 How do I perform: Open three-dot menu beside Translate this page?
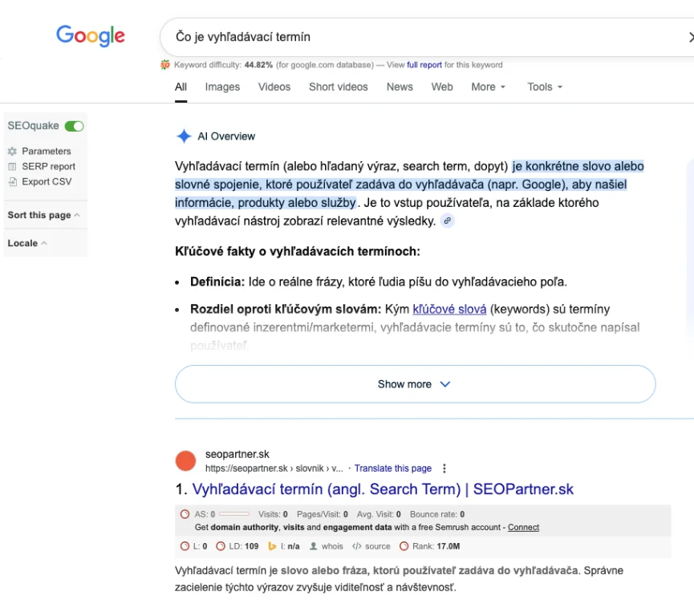coord(444,468)
